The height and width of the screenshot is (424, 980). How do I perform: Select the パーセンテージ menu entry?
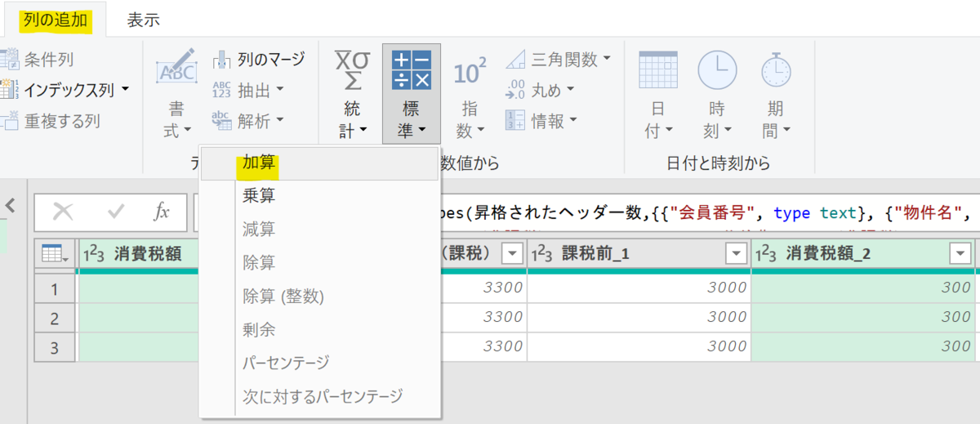coord(319,363)
